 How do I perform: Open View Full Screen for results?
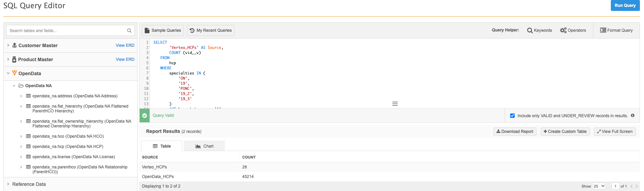(615, 132)
